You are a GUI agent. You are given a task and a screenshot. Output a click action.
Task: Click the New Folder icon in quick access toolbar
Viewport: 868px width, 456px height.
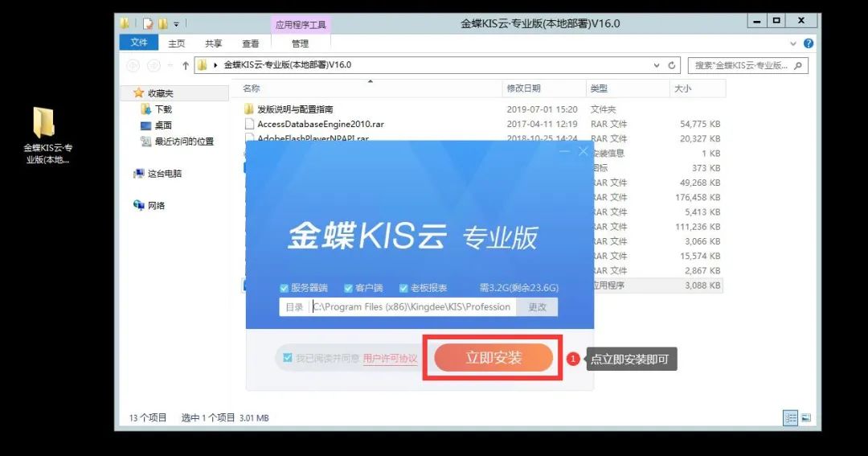click(162, 24)
